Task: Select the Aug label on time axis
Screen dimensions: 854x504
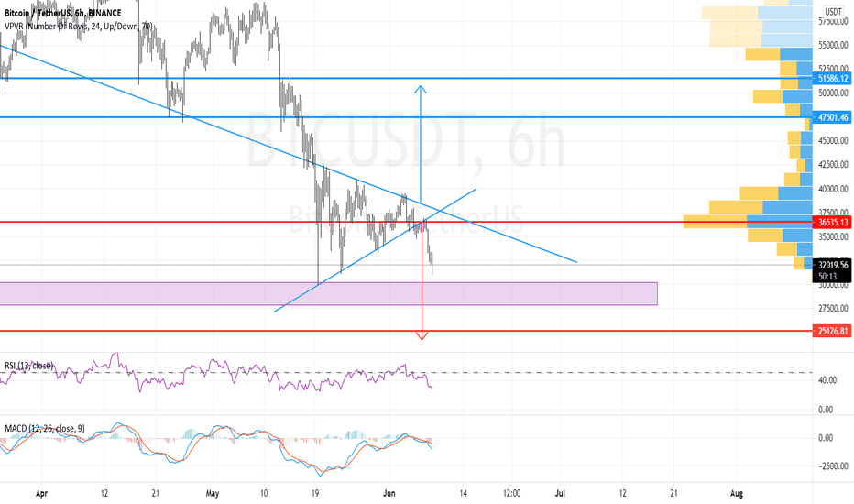Action: [x=737, y=493]
